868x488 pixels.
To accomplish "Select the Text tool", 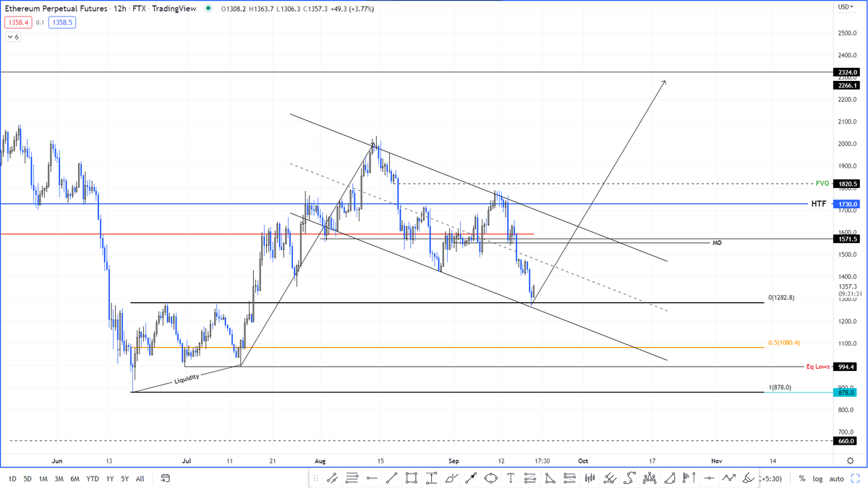I will (x=511, y=478).
